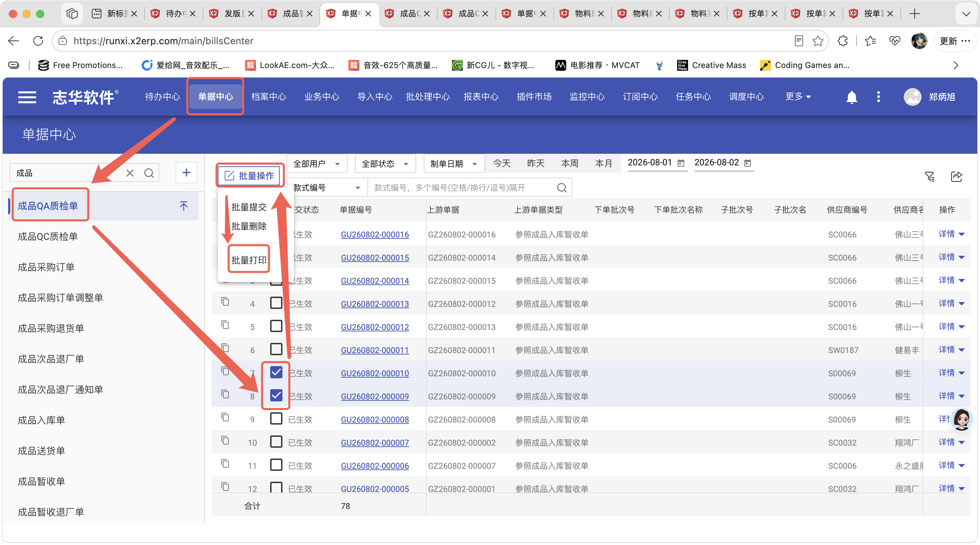Bookmark this page with the star icon
980x545 pixels.
pyautogui.click(x=818, y=41)
